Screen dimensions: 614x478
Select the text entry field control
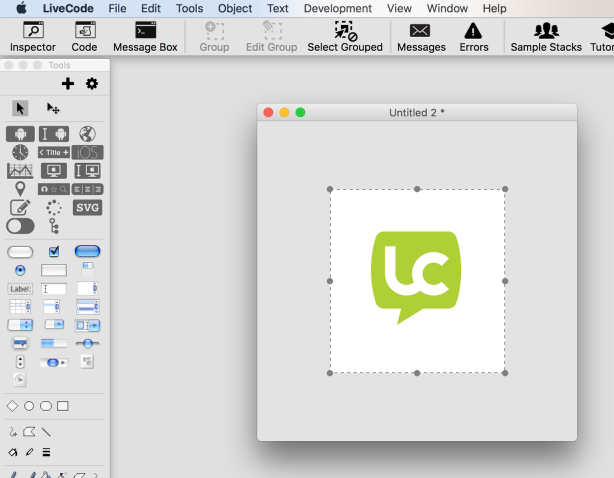point(54,289)
